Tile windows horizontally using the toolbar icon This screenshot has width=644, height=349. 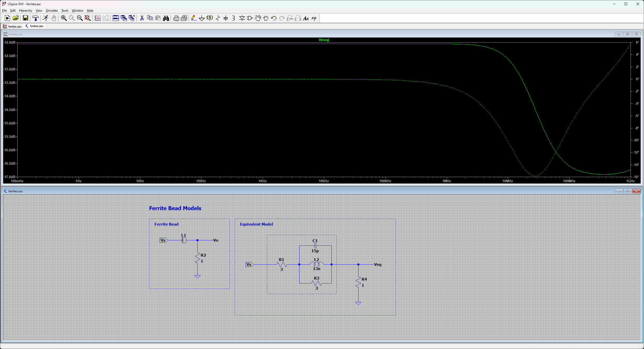pyautogui.click(x=116, y=18)
